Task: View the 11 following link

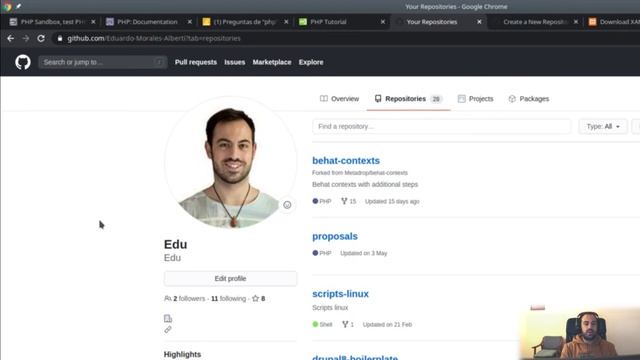Action: point(229,298)
